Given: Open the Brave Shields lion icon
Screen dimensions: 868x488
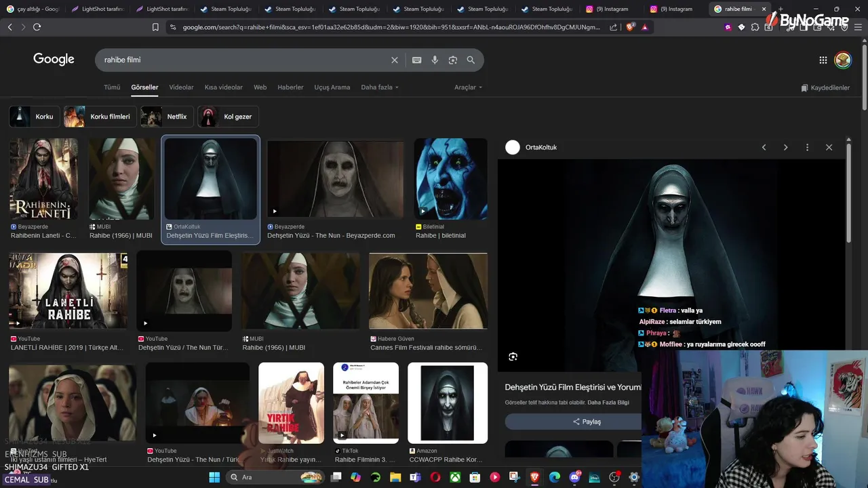Looking at the screenshot, I should coord(630,27).
